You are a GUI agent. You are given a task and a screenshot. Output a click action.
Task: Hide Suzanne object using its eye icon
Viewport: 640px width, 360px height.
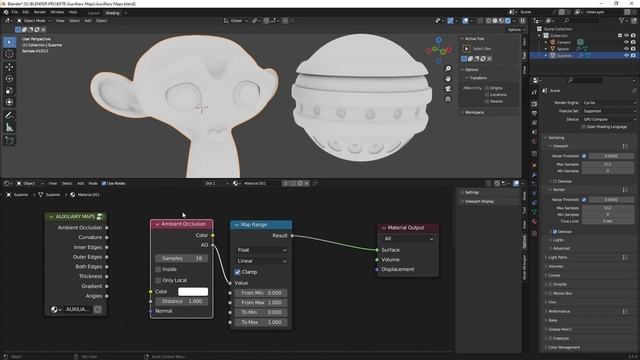click(627, 56)
